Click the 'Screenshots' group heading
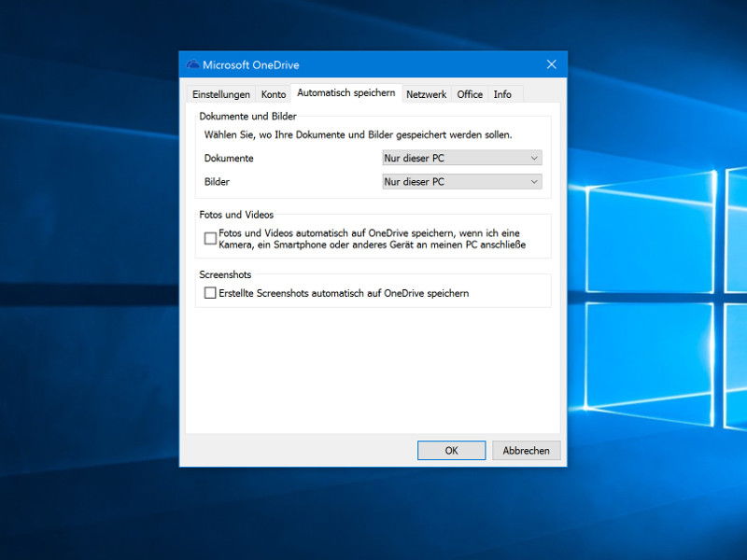Screen dimensions: 747x560 pyautogui.click(x=225, y=274)
